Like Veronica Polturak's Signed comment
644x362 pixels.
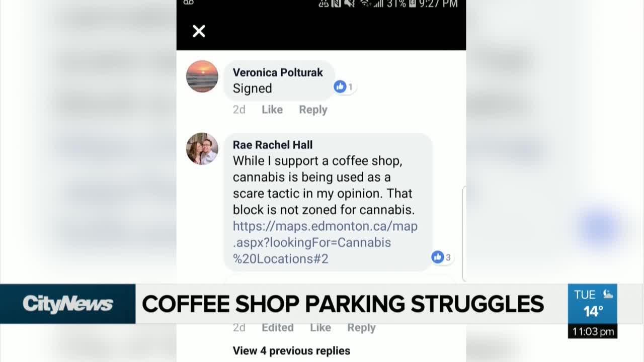272,110
